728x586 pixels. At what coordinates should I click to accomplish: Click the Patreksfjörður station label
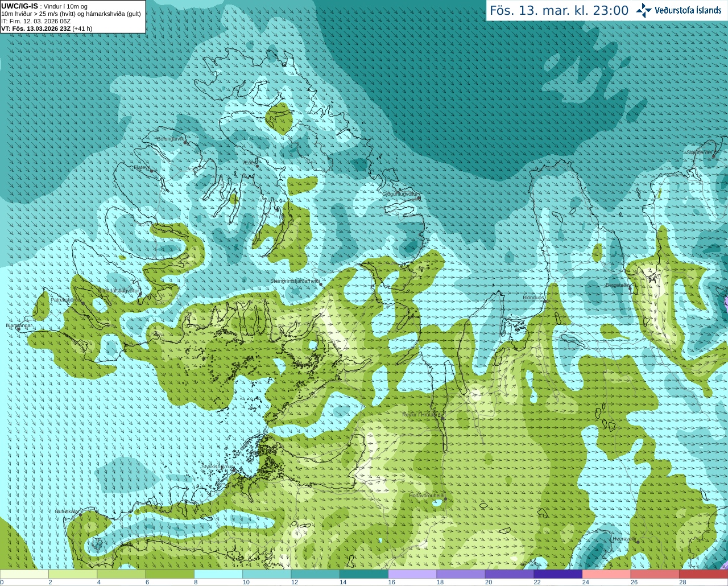pos(66,300)
